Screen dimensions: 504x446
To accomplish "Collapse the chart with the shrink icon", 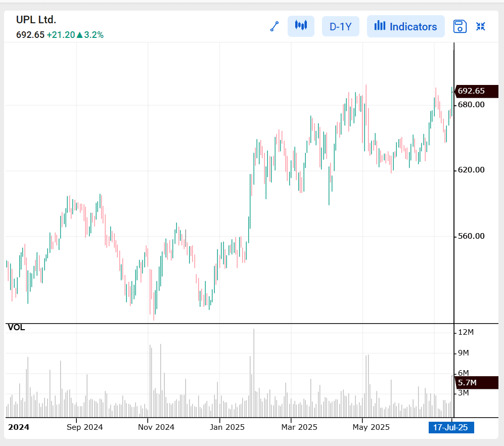I will pos(481,26).
